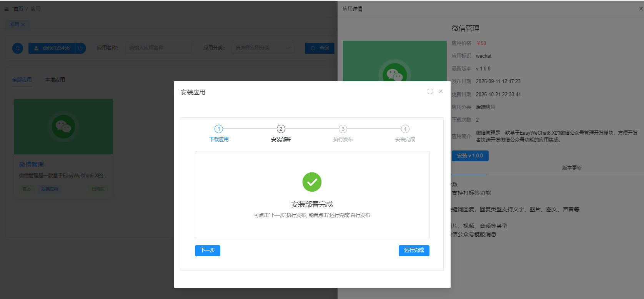This screenshot has width=644, height=299.
Task: Switch to the 本地应用 tab
Action: click(55, 80)
